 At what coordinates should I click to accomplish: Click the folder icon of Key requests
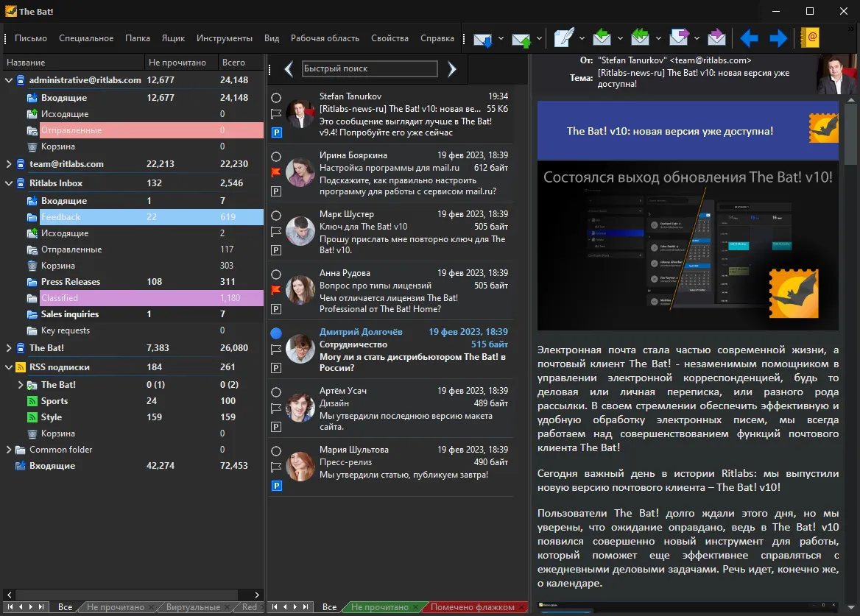click(x=32, y=330)
